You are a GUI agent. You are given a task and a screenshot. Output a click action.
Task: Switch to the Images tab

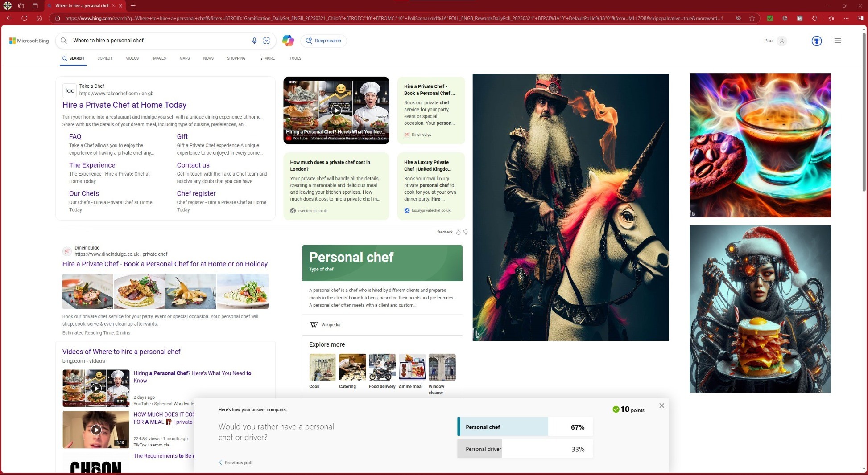[x=159, y=58]
